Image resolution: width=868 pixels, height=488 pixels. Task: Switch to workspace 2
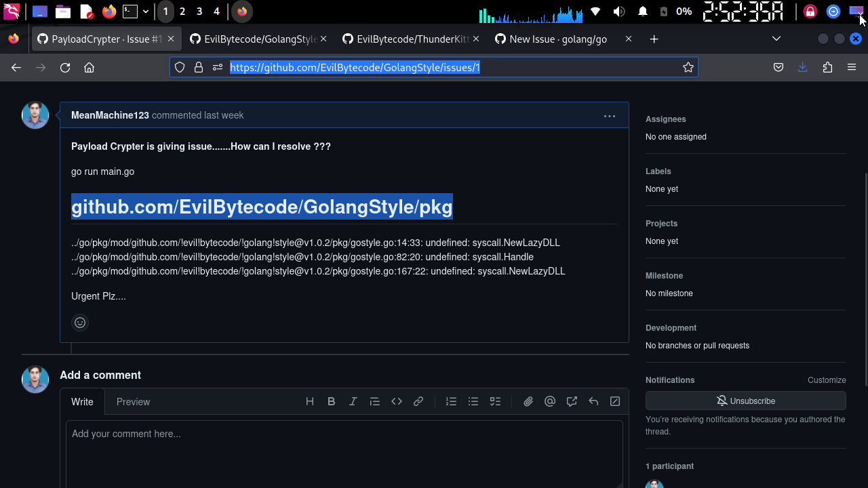tap(182, 12)
